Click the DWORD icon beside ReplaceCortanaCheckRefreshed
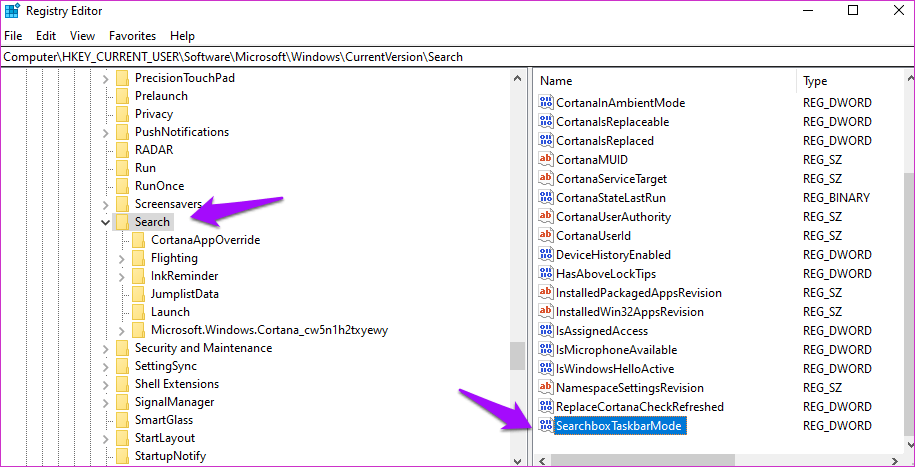The image size is (915, 467). (x=546, y=407)
